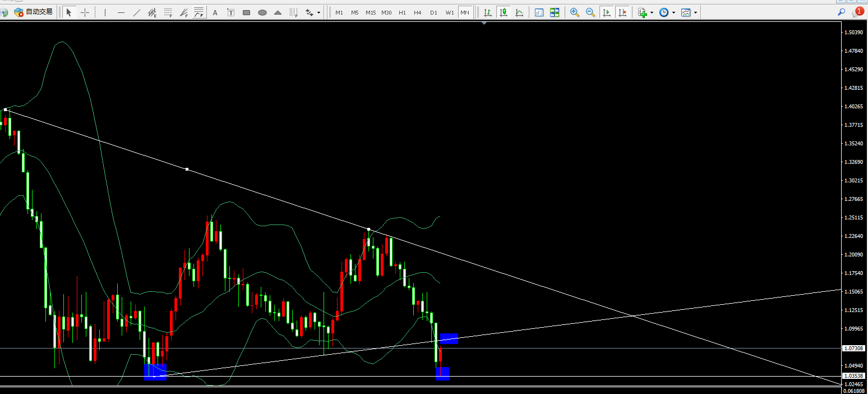
Task: Open the indicators list dropdown arrow
Action: coord(652,12)
